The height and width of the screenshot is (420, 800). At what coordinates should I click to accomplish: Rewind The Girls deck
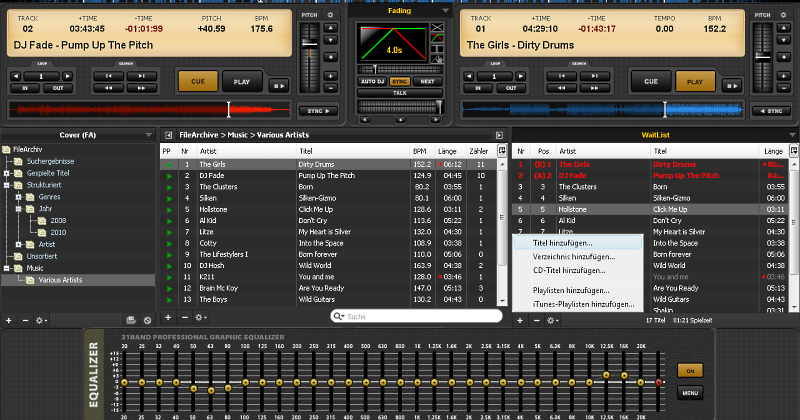[x=561, y=88]
